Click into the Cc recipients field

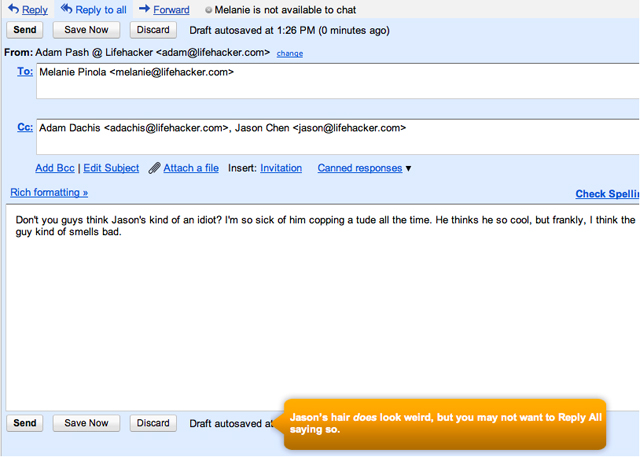coord(336,140)
